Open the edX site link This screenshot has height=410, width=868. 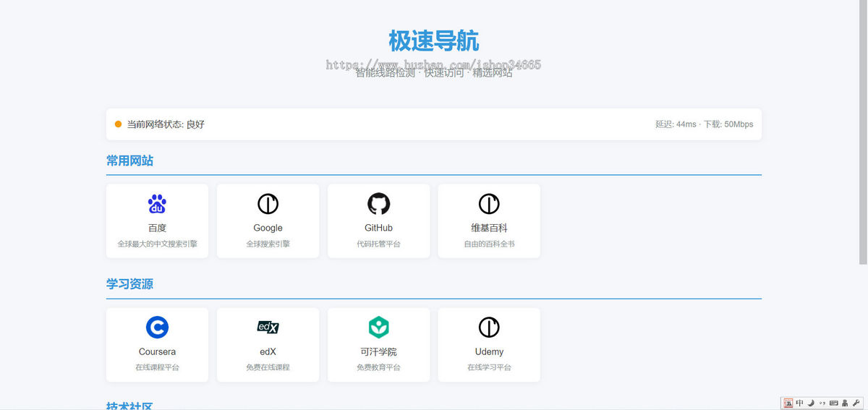coord(268,345)
